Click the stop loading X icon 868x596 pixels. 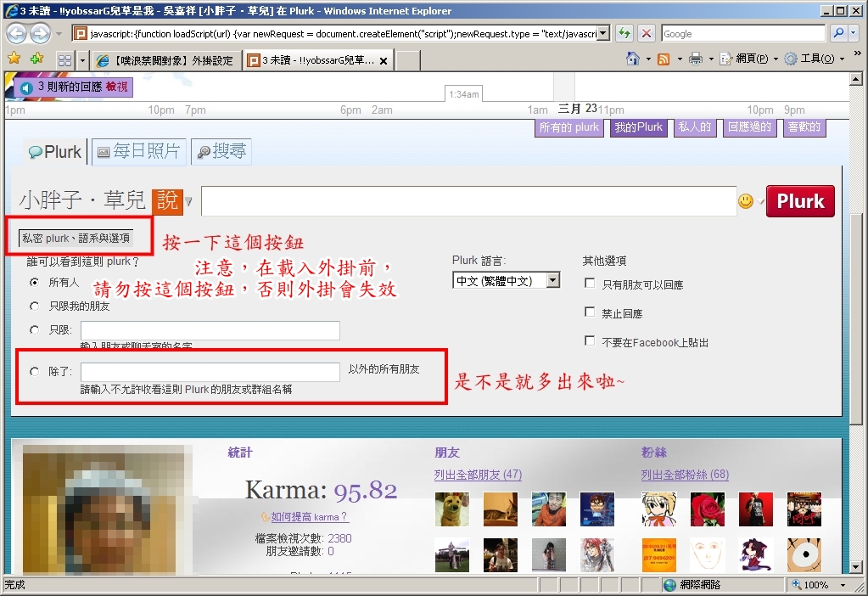pos(646,33)
